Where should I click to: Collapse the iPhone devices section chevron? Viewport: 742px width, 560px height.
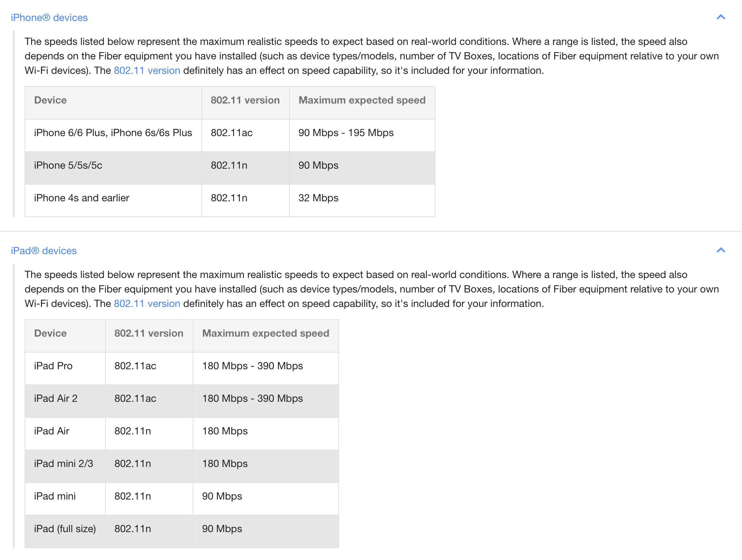pos(721,17)
